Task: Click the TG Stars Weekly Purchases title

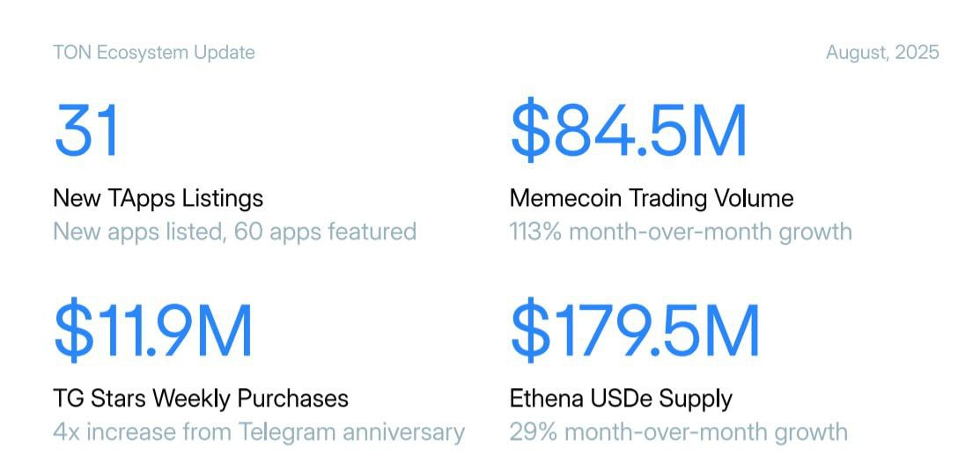Action: (x=201, y=398)
